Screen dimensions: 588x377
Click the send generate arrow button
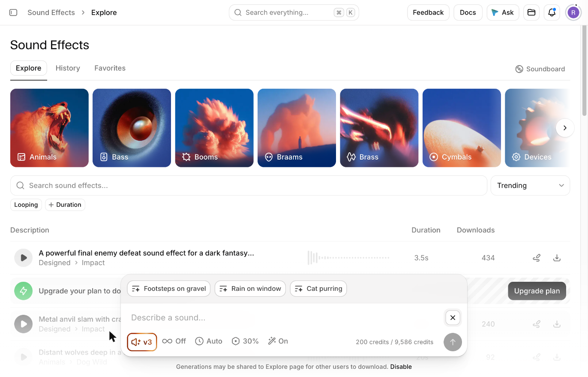coord(453,342)
